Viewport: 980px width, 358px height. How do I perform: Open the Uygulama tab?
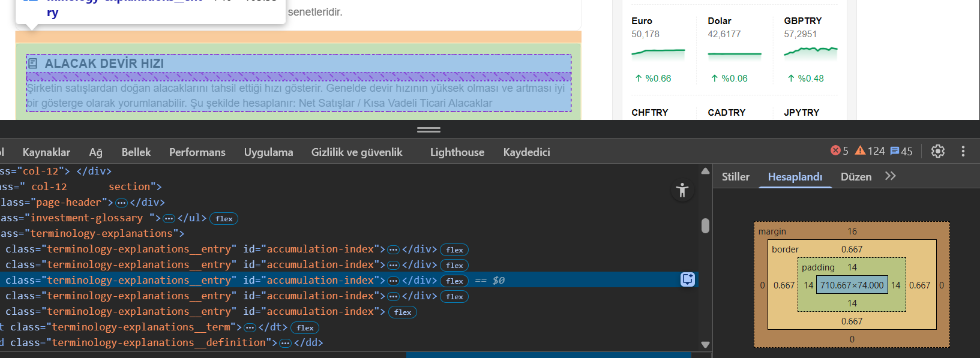coord(268,152)
